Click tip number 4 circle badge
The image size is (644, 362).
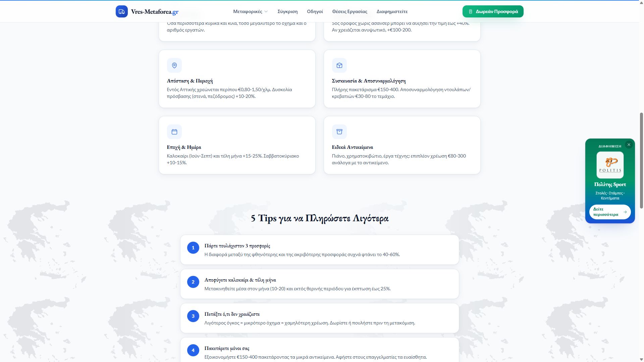[193, 350]
